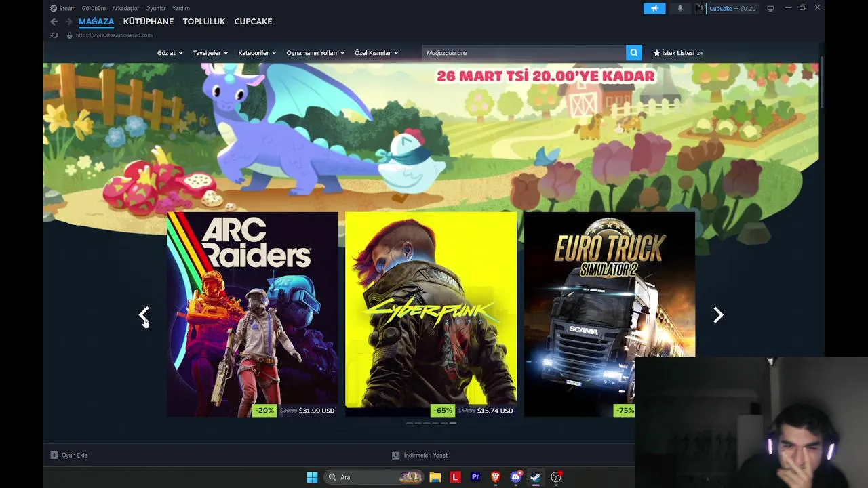868x488 pixels.
Task: Open the Cyberpunk 2077 game card
Action: 431,314
